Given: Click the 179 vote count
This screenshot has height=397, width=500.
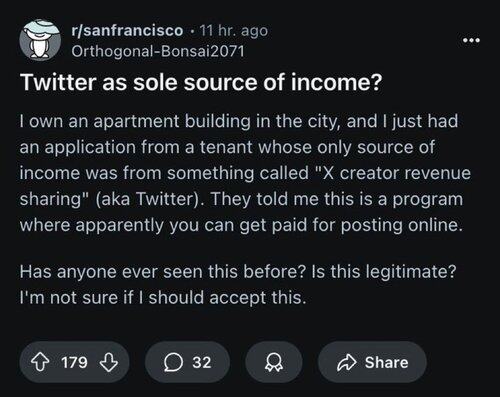Looking at the screenshot, I should point(74,362).
